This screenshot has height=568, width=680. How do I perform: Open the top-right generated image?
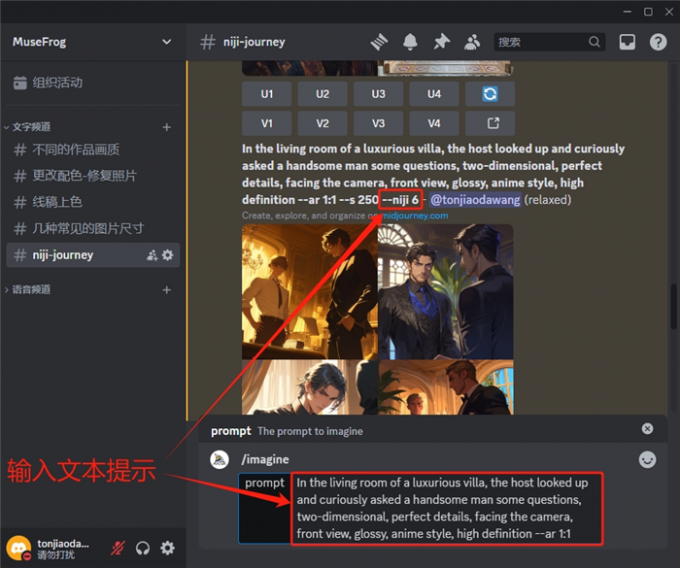(446, 292)
